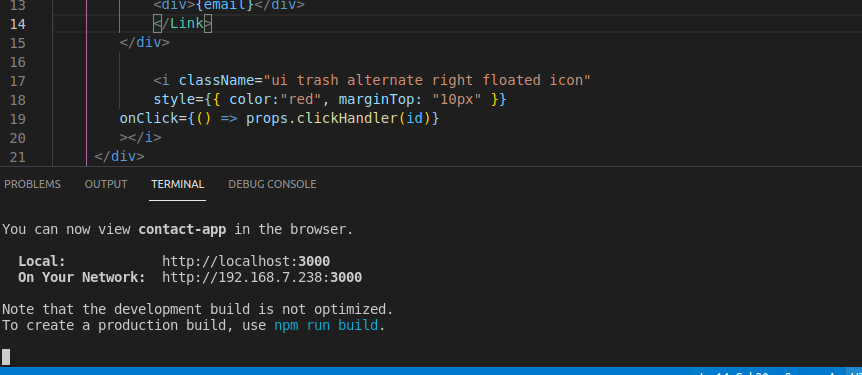Open the http://192.168.7.238:3000 network link
This screenshot has height=375, width=862.
(x=262, y=277)
